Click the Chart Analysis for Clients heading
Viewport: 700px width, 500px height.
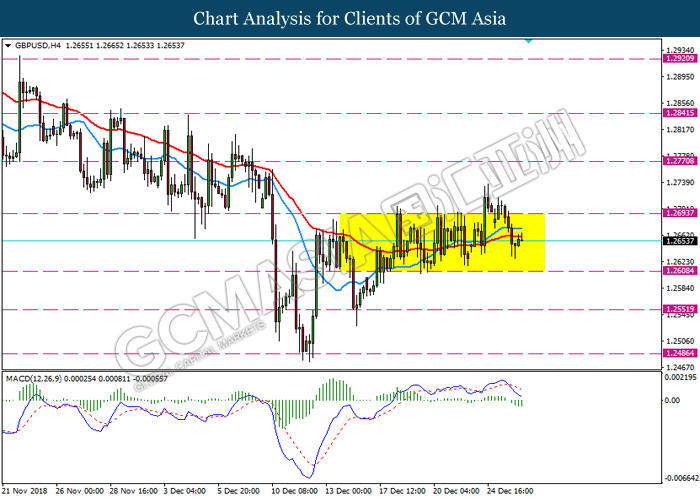pyautogui.click(x=350, y=19)
